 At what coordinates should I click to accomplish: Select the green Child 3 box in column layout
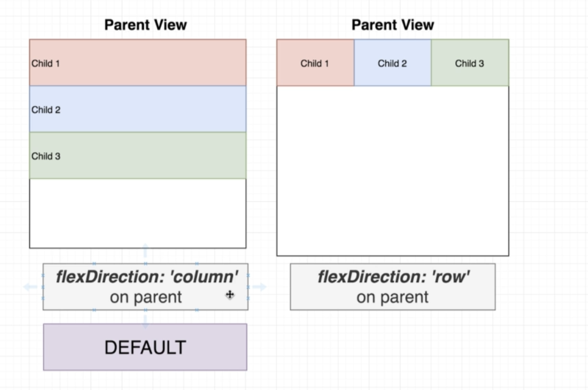[138, 156]
